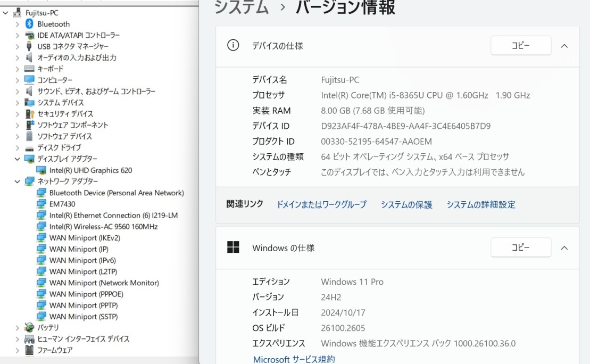Select Bluetooth Device (Personal Area Network)
The image size is (590, 364).
tap(117, 193)
